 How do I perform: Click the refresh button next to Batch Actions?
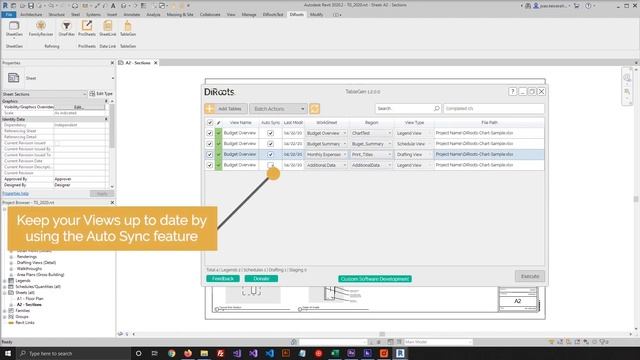(314, 109)
